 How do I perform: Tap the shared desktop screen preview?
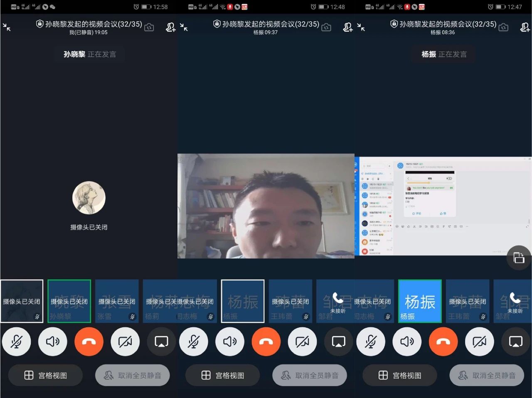click(x=443, y=206)
